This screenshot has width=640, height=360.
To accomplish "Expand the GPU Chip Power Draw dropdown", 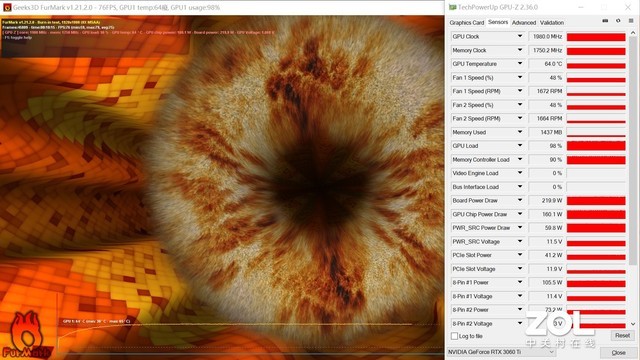I will click(520, 214).
